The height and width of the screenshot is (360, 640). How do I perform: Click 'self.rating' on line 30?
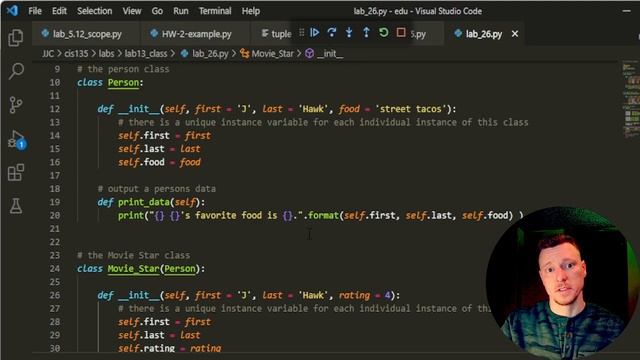(x=146, y=348)
